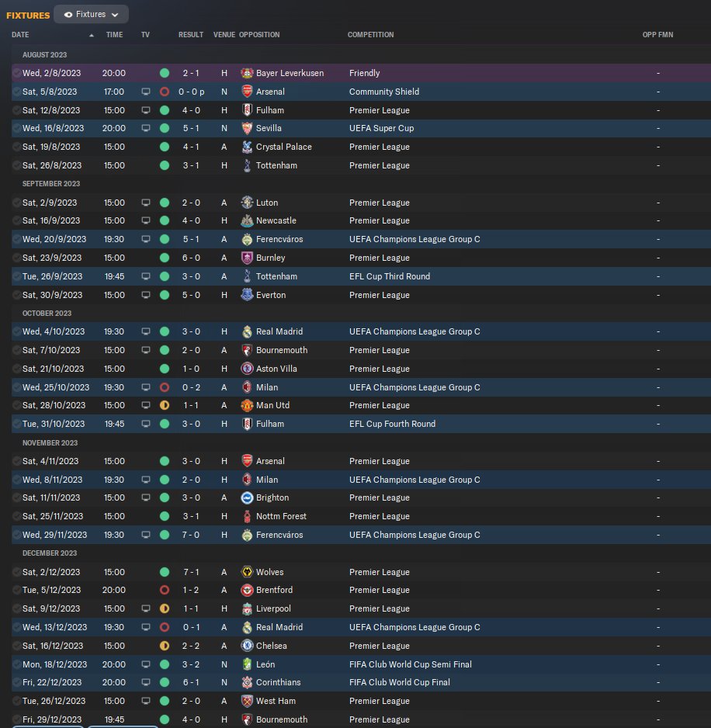Click the Aston Villa club badge
The image size is (711, 728).
(247, 369)
